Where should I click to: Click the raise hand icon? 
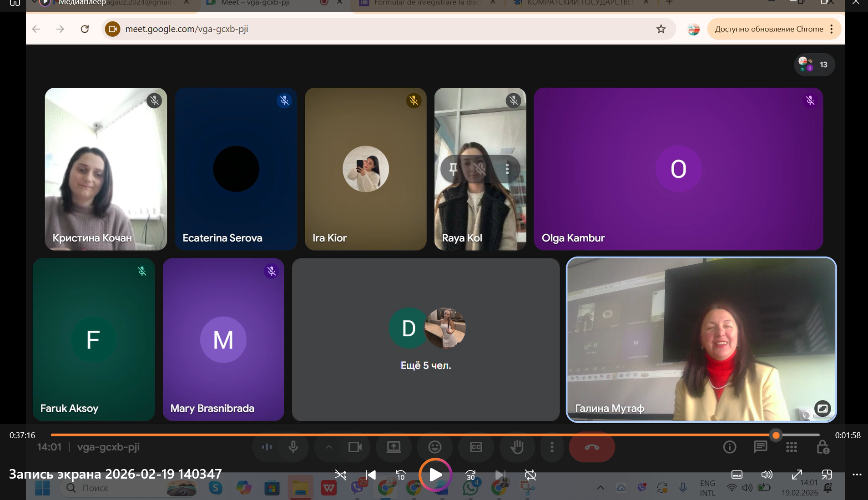click(x=517, y=447)
